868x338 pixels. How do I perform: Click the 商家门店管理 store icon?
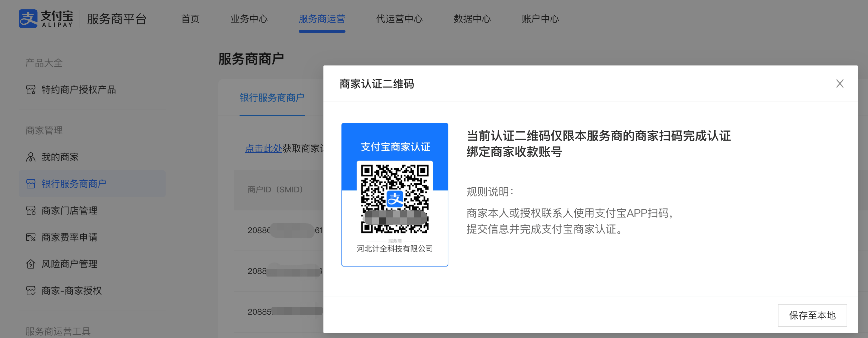(x=31, y=211)
